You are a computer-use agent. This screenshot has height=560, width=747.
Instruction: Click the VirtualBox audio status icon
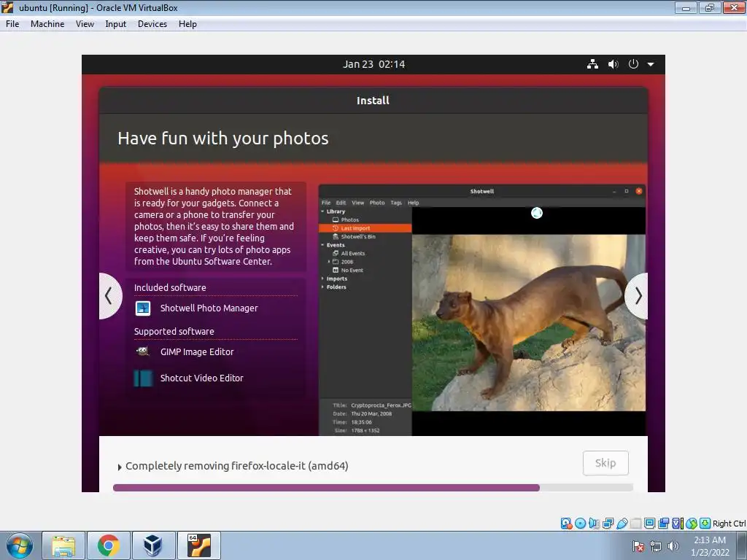pos(594,524)
